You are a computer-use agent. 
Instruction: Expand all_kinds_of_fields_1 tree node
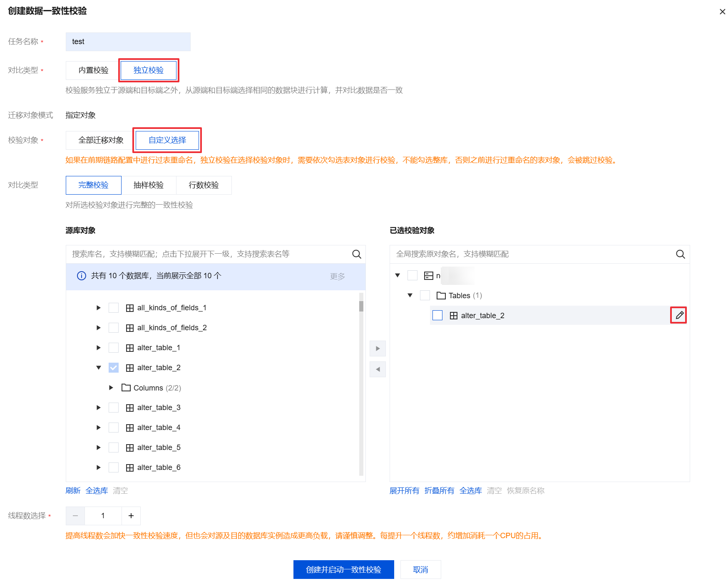point(99,308)
